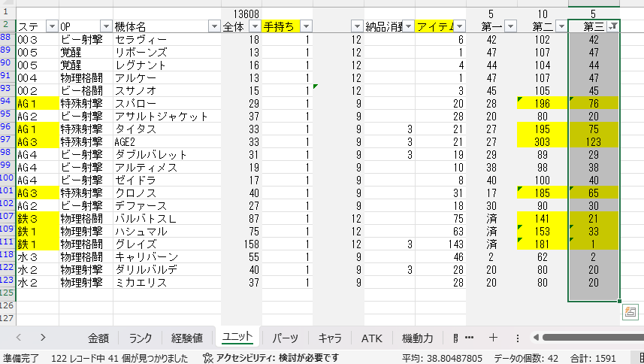
Task: Select yellow cell with value 196
Action: click(543, 104)
